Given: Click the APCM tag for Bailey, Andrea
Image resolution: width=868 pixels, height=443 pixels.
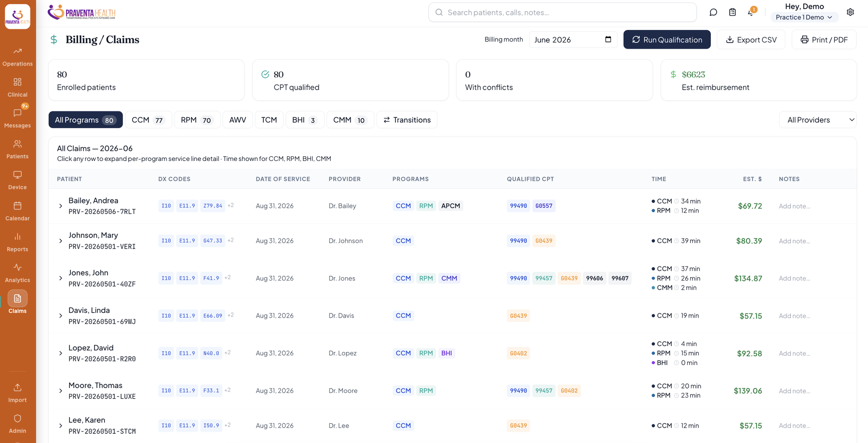Looking at the screenshot, I should click(451, 206).
